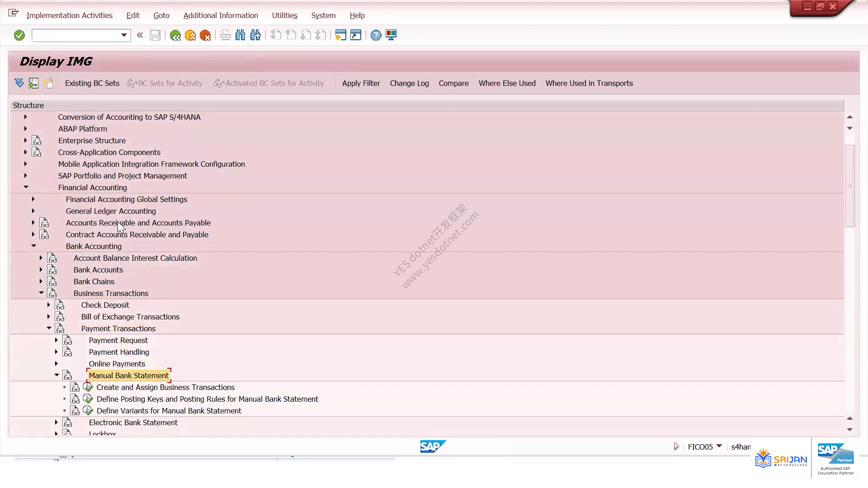Image resolution: width=868 pixels, height=488 pixels.
Task: Click the Apply Filter button
Action: coord(361,83)
